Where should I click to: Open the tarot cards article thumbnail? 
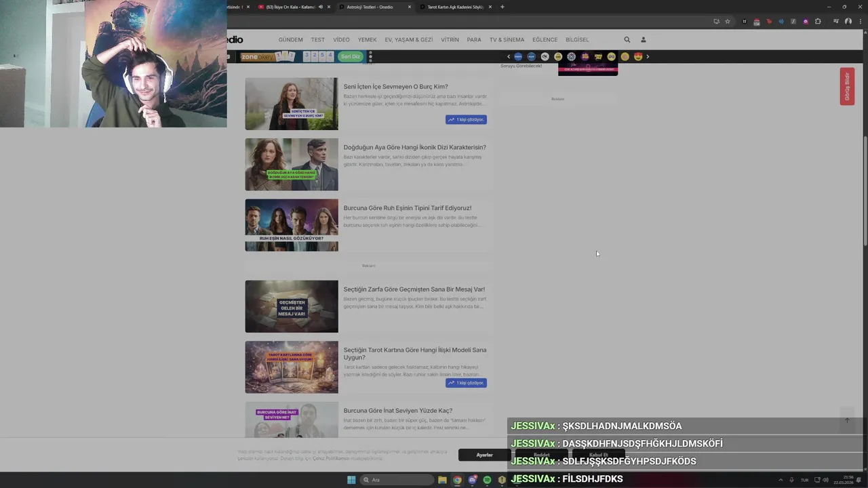tap(292, 367)
